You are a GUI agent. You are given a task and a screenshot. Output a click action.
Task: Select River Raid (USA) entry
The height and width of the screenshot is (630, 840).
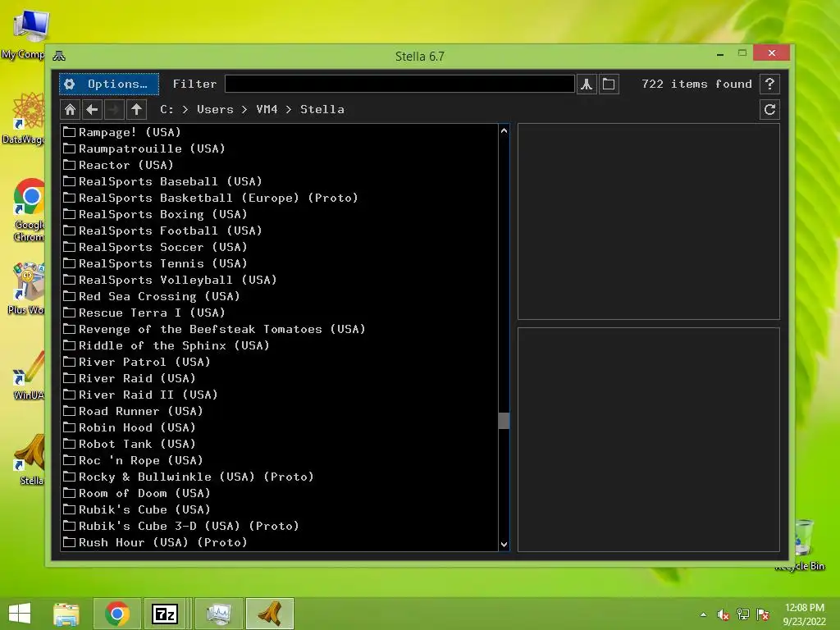[x=280, y=378]
